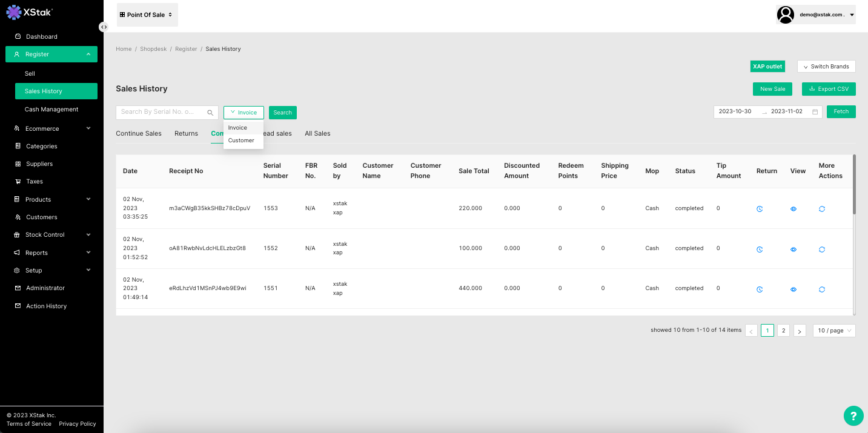This screenshot has width=868, height=433.
Task: Open the return icon for serial 1551
Action: tap(760, 289)
